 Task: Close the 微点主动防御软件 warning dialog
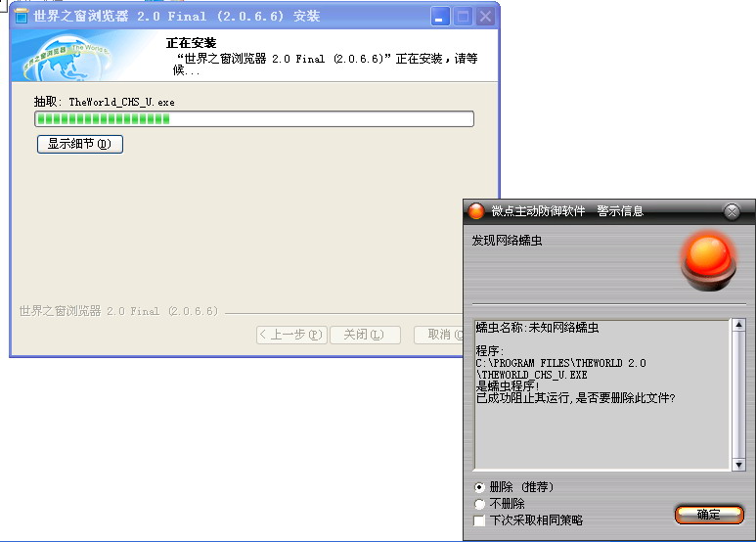click(x=732, y=211)
